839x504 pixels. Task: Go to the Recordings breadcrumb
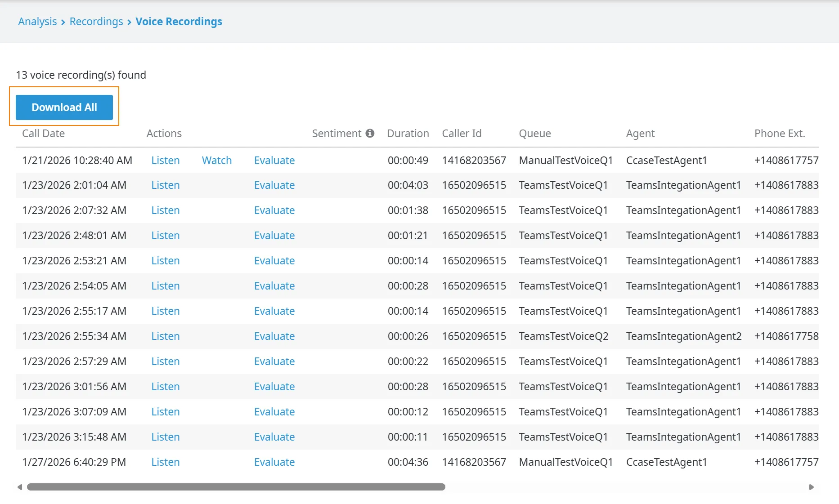[96, 22]
